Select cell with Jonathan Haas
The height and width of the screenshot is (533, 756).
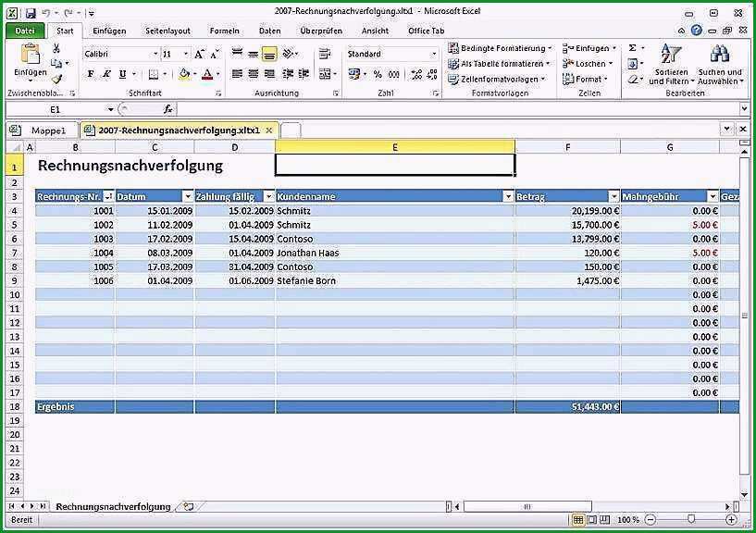395,253
